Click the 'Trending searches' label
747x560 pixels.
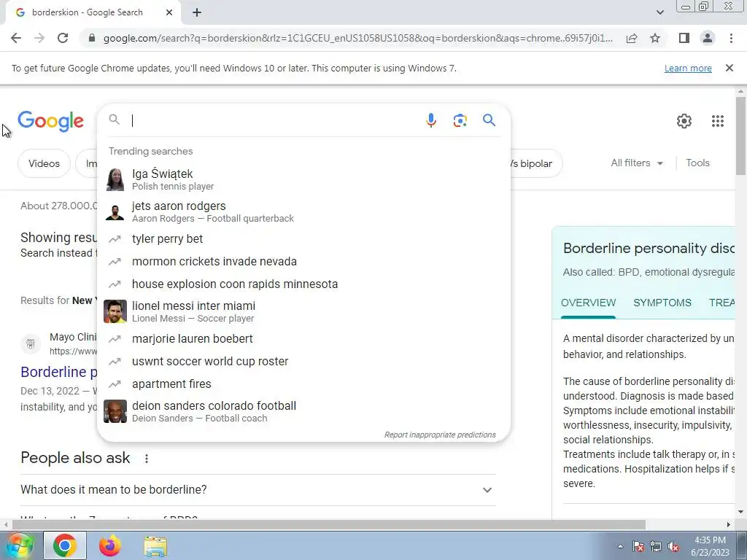click(150, 151)
